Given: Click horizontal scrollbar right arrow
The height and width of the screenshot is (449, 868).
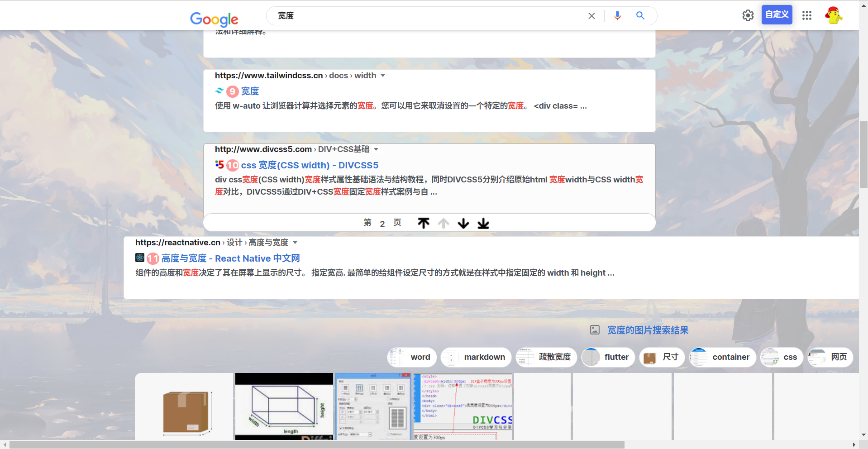Looking at the screenshot, I should pos(854,445).
